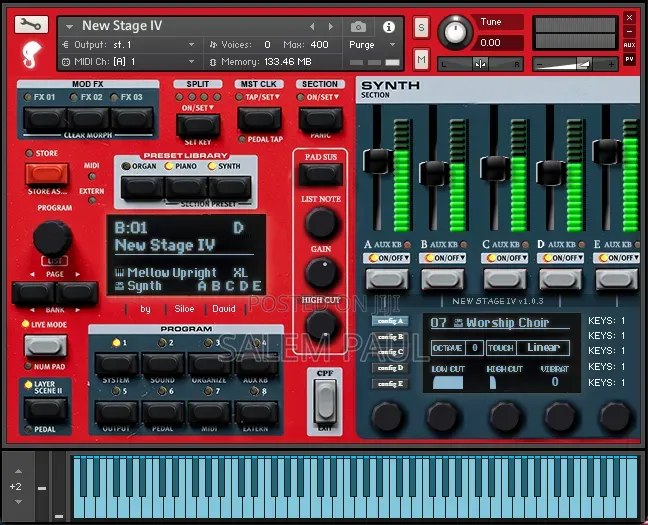Click the Tune value 0.00 field
648x525 pixels.
[500, 42]
